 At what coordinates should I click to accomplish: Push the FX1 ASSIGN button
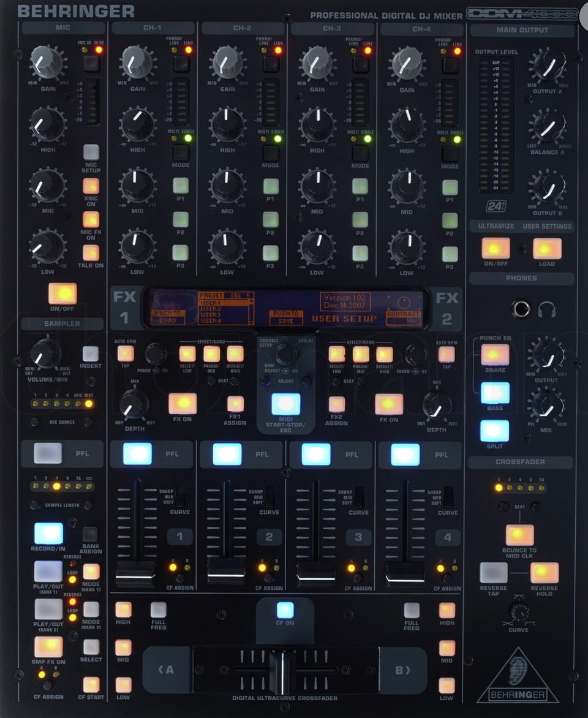coord(235,404)
